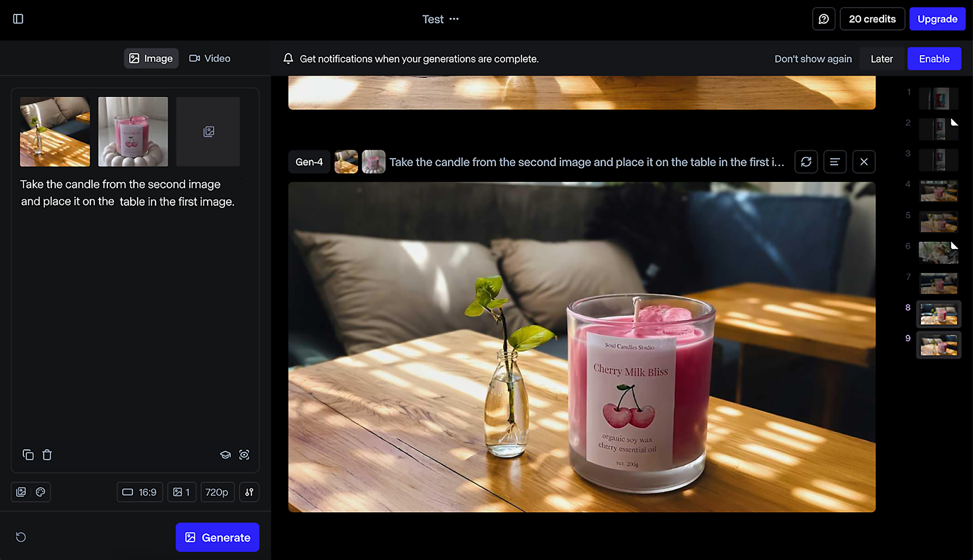Click the Upgrade button

pos(937,19)
